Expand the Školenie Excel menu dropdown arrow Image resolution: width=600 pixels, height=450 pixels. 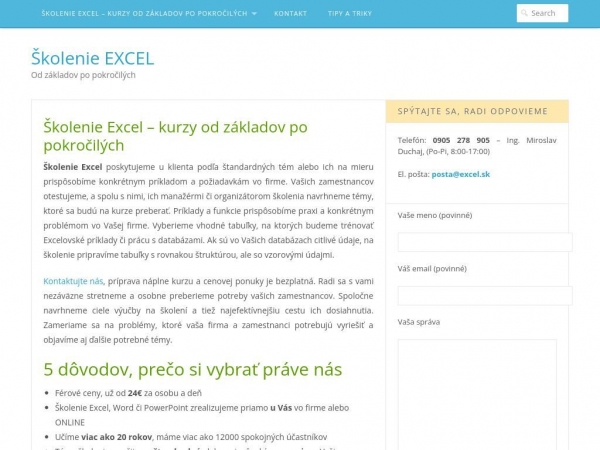tap(254, 13)
